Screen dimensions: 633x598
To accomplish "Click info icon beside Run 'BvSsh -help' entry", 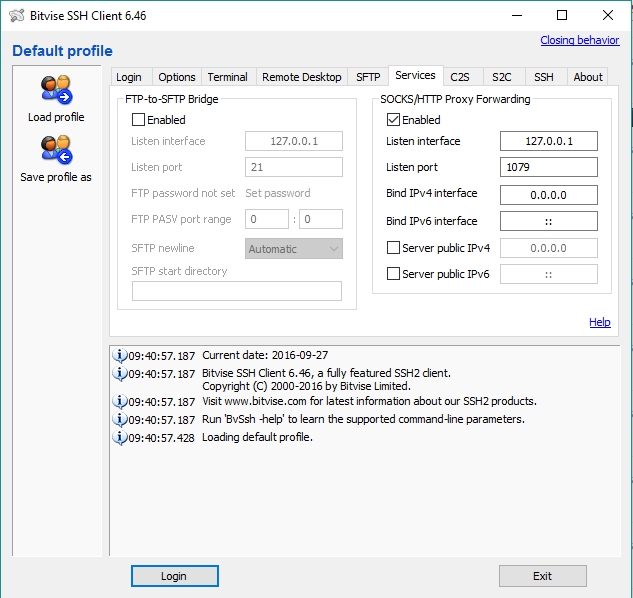I will [x=119, y=419].
